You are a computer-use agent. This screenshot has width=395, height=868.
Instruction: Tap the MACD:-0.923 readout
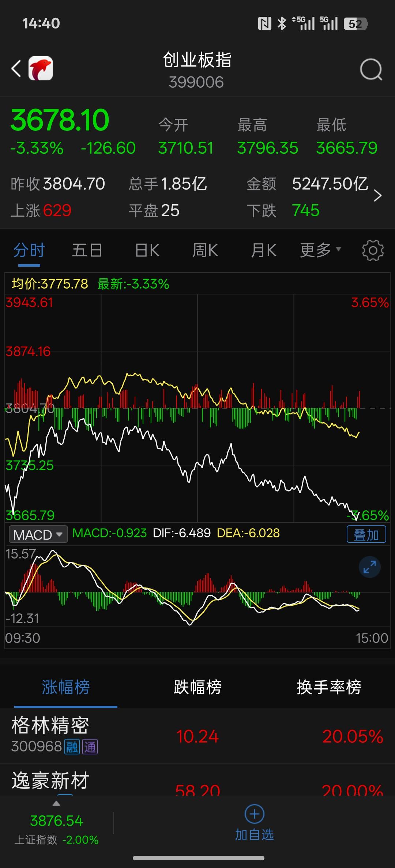[109, 533]
